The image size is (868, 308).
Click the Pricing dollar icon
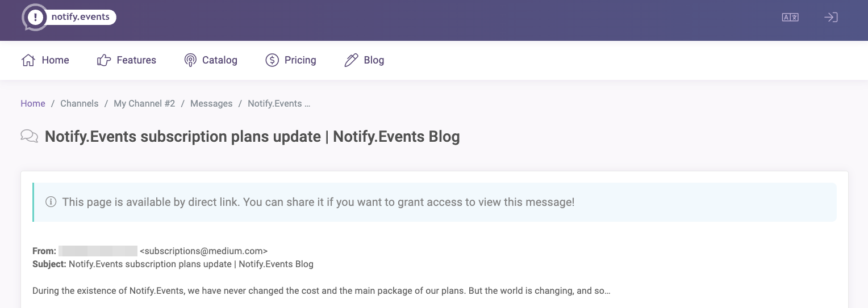[x=272, y=60]
